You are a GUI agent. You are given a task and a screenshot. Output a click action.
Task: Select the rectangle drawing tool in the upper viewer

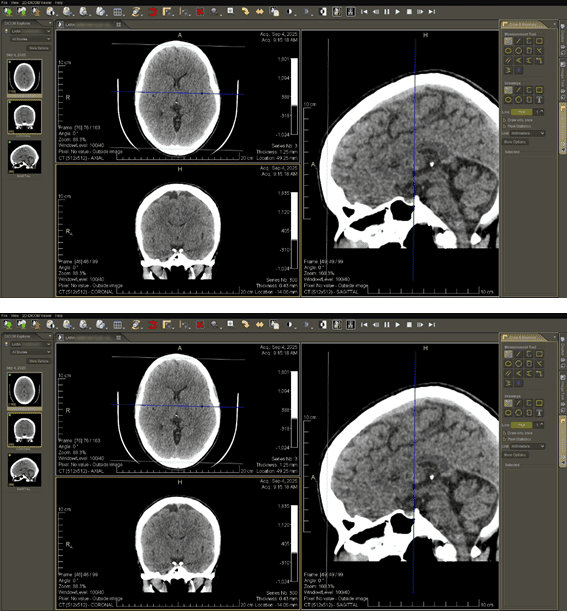pyautogui.click(x=539, y=90)
